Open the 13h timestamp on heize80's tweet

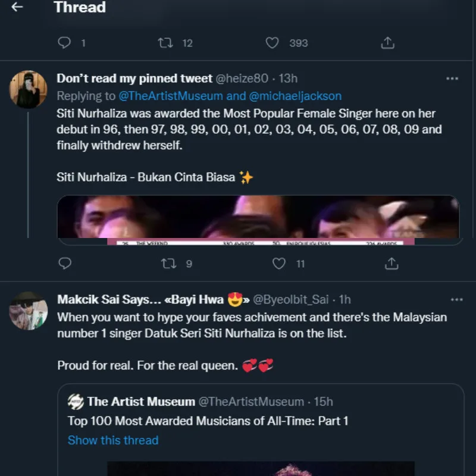click(288, 79)
